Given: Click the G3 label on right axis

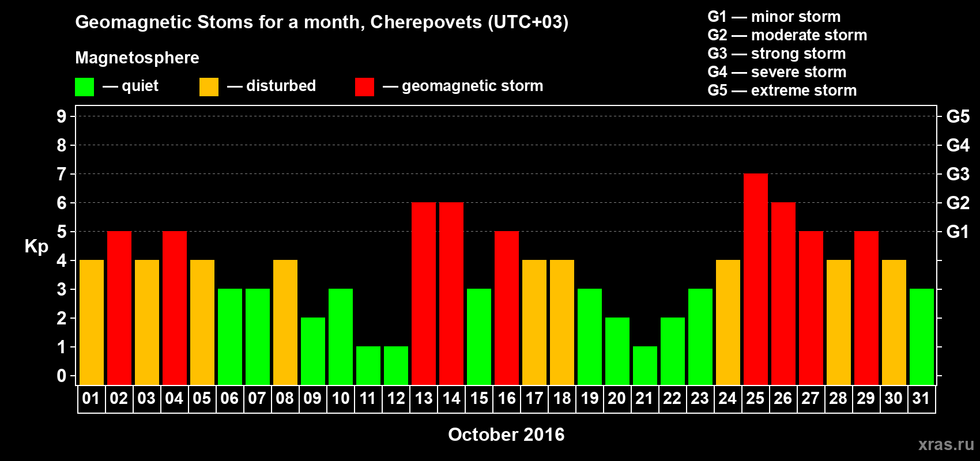Looking at the screenshot, I should tap(958, 174).
